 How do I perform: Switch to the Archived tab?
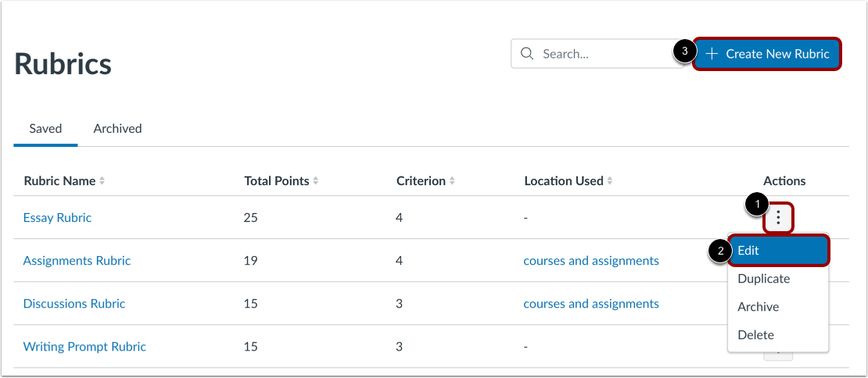pos(117,128)
